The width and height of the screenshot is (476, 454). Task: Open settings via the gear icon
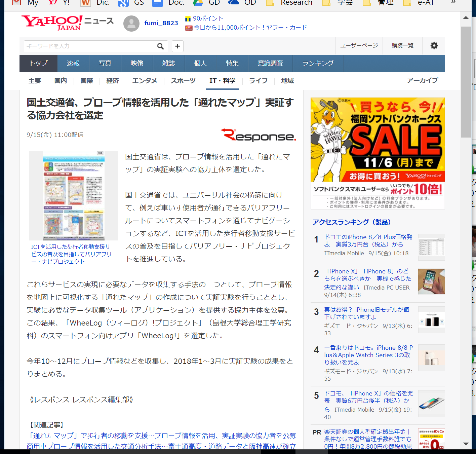(x=434, y=45)
